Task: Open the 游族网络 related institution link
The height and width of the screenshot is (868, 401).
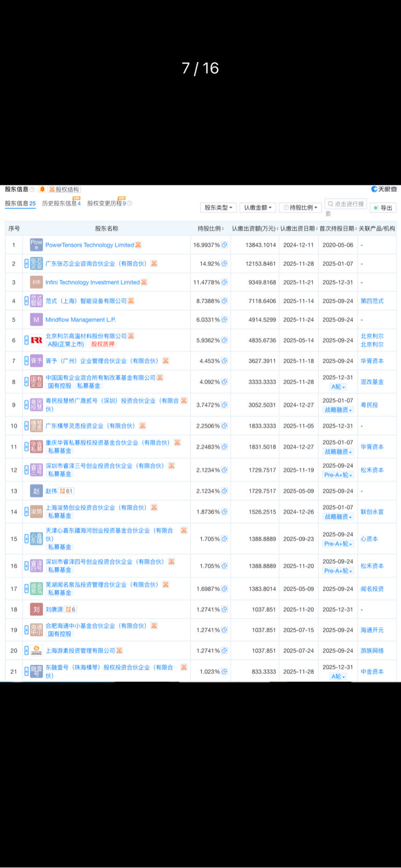Action: [x=372, y=651]
